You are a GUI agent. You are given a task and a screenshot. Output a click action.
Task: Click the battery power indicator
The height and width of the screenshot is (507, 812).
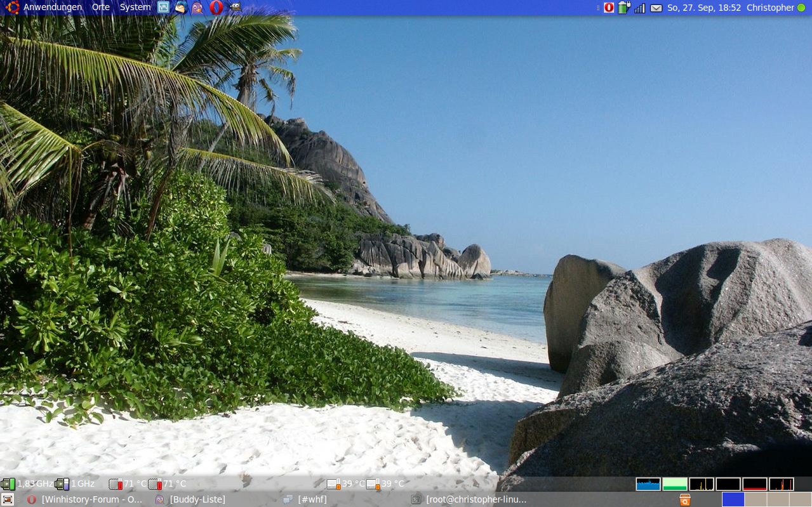point(624,8)
